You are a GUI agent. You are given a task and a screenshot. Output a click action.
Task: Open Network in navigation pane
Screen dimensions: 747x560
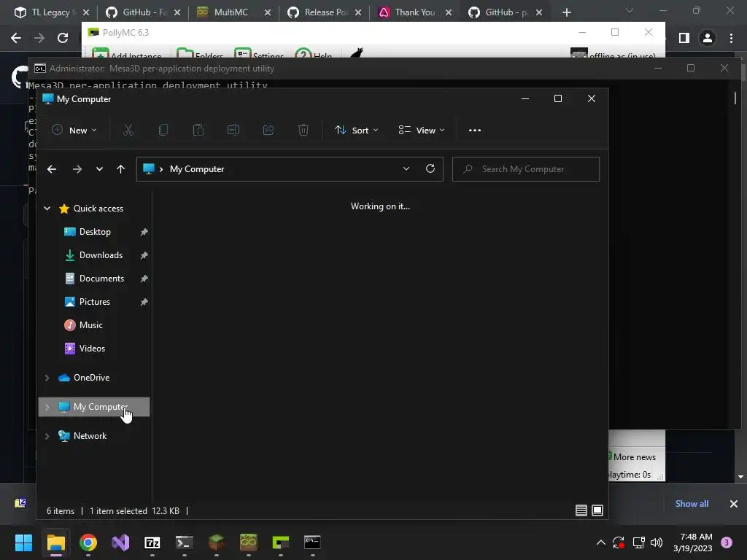tap(90, 436)
